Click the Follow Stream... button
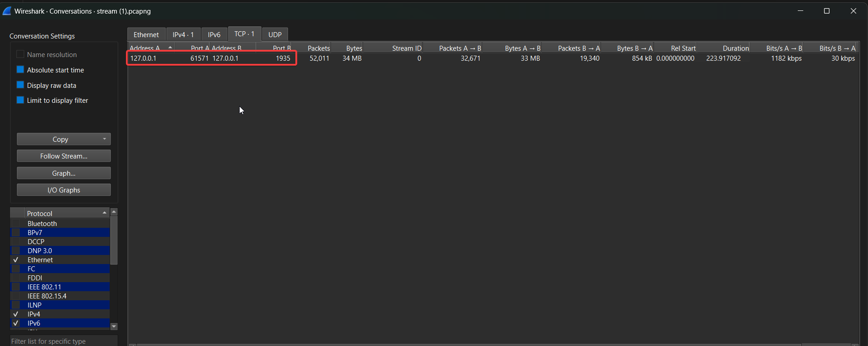Image resolution: width=868 pixels, height=346 pixels. tap(64, 156)
